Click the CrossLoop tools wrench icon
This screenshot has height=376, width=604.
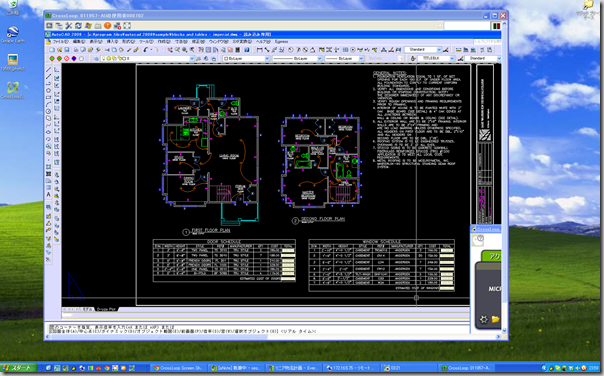69,26
